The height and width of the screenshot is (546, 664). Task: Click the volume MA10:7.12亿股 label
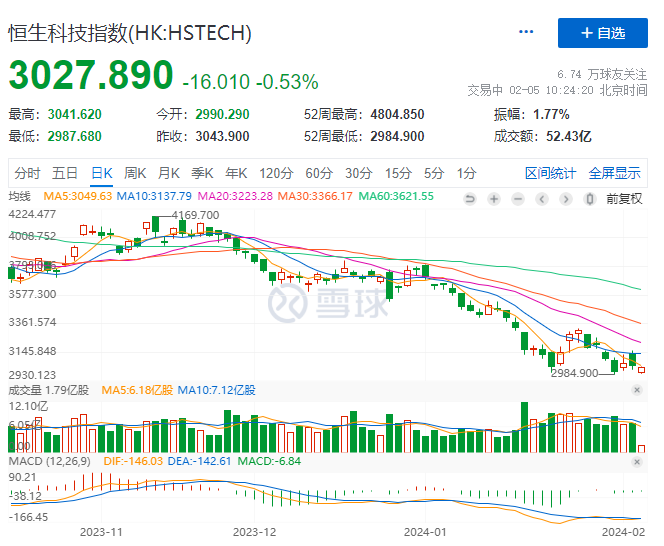(x=216, y=390)
